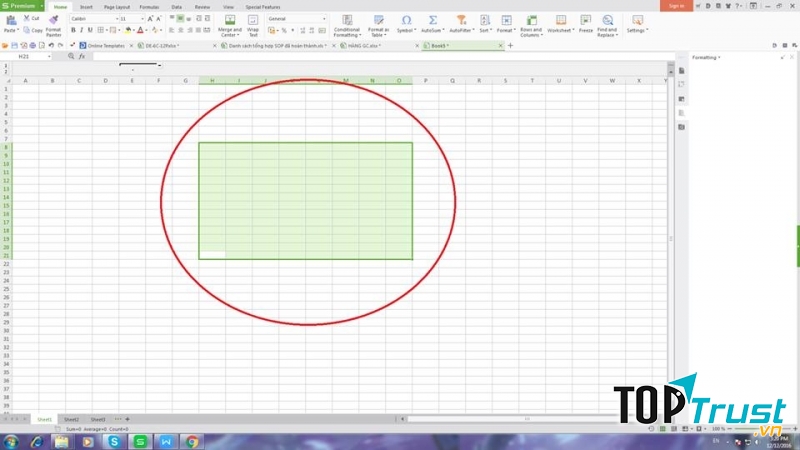This screenshot has height=450, width=800.
Task: Click the Format Painter icon
Action: (53, 20)
